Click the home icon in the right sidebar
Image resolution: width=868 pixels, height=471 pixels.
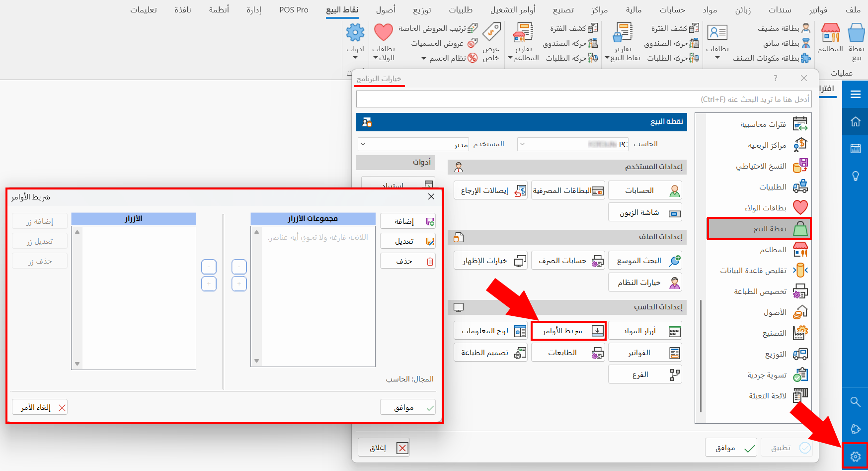click(855, 121)
